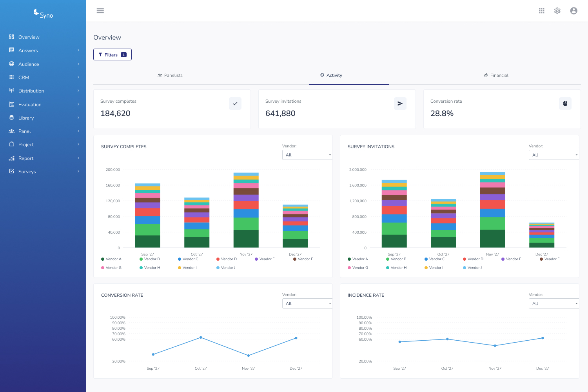588x392 pixels.
Task: Open the Library sidebar link
Action: click(43, 118)
